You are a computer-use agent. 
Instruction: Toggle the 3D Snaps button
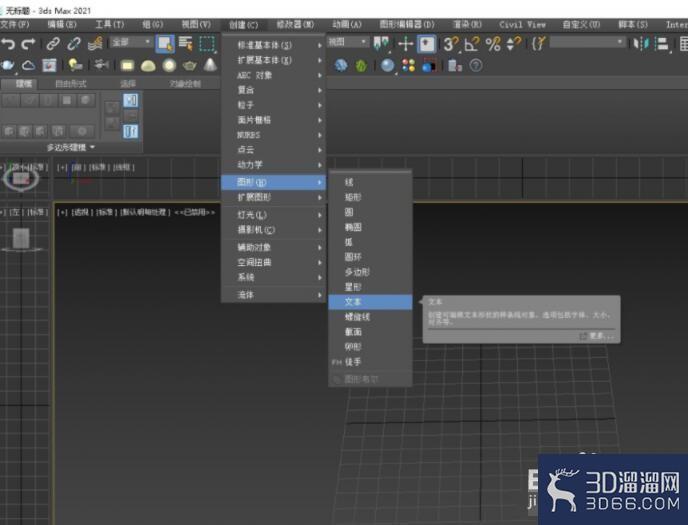click(x=451, y=44)
